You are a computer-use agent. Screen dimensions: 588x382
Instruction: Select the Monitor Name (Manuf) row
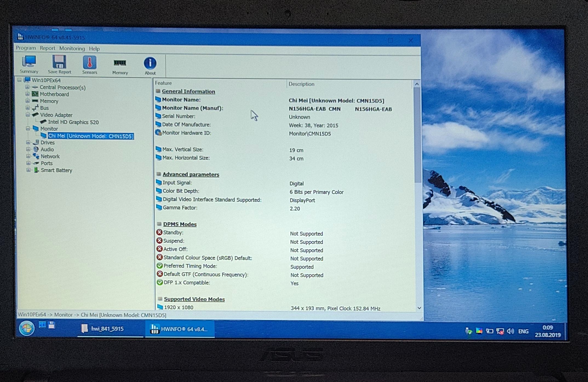[x=283, y=108]
